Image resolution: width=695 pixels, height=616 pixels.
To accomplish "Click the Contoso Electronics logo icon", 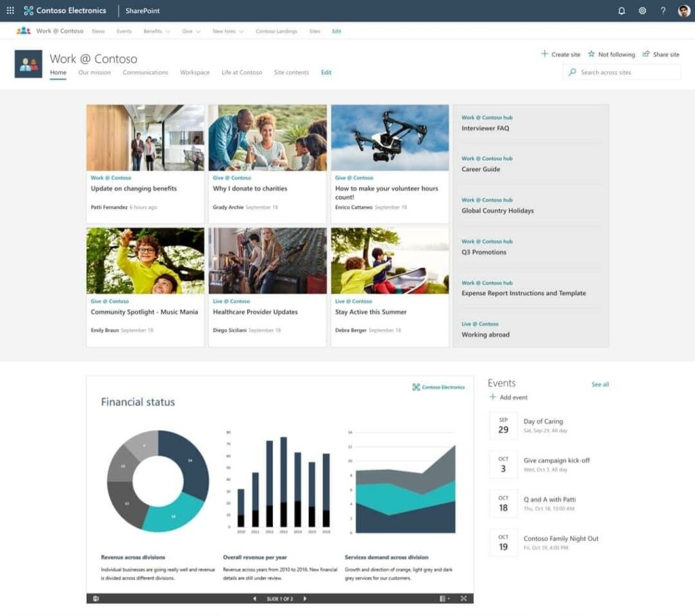I will pyautogui.click(x=29, y=11).
